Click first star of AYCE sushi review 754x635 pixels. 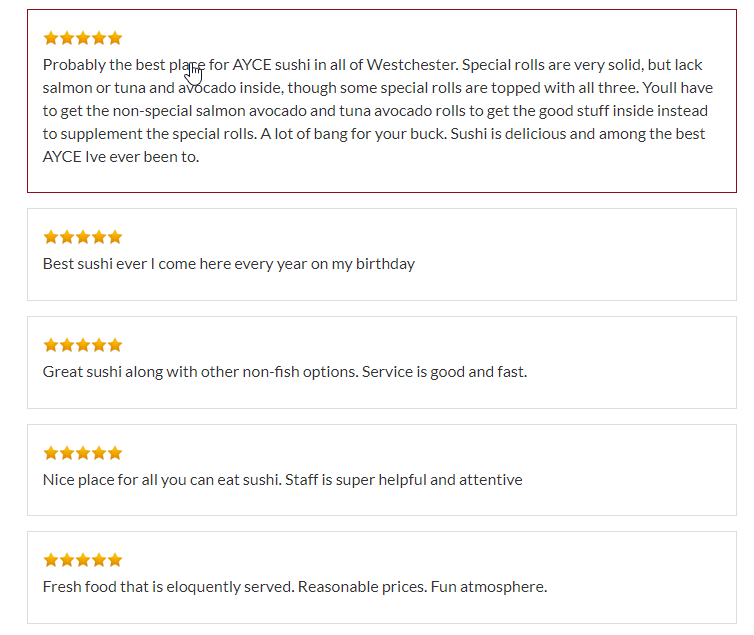point(51,37)
